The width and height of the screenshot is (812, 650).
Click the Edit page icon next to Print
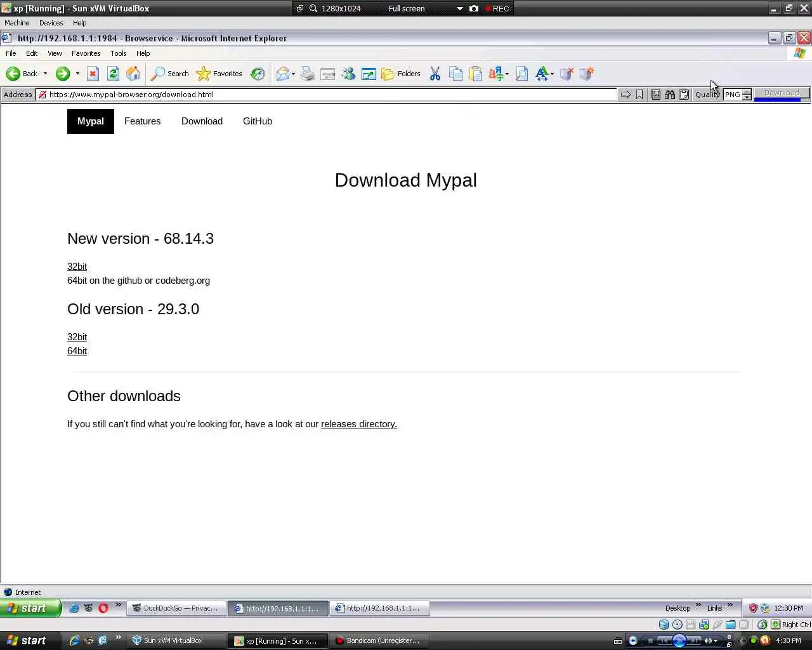pyautogui.click(x=328, y=74)
